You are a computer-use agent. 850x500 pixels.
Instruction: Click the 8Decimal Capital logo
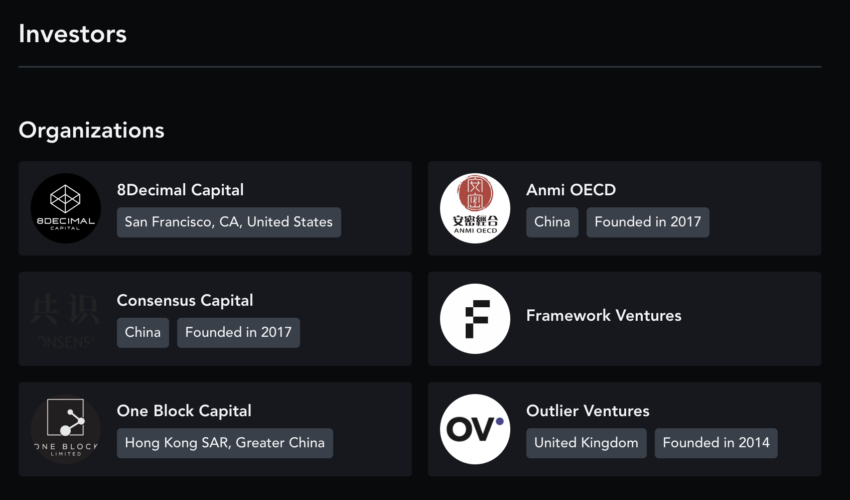point(65,208)
